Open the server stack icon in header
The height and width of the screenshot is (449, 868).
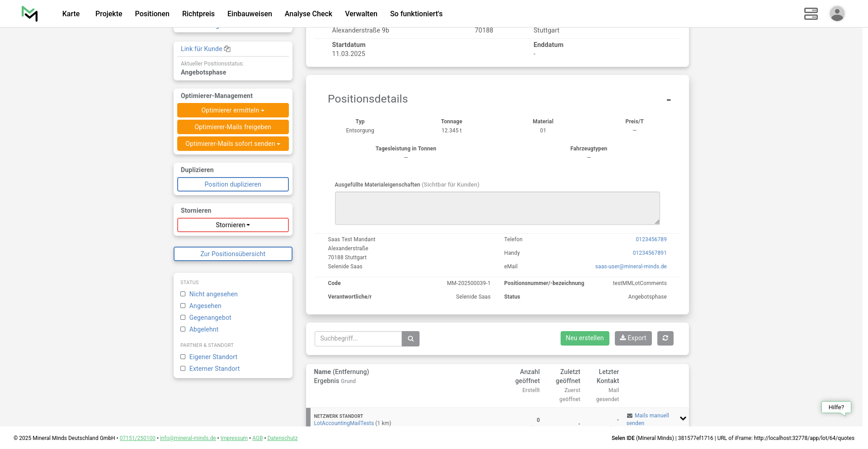(811, 14)
